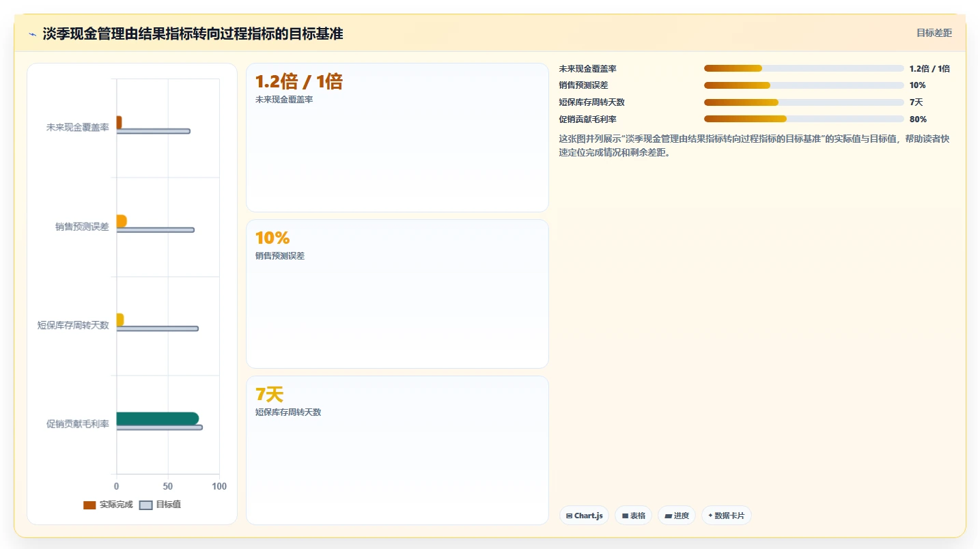Image resolution: width=980 pixels, height=549 pixels.
Task: Select the 进度 tag chip
Action: coord(677,516)
